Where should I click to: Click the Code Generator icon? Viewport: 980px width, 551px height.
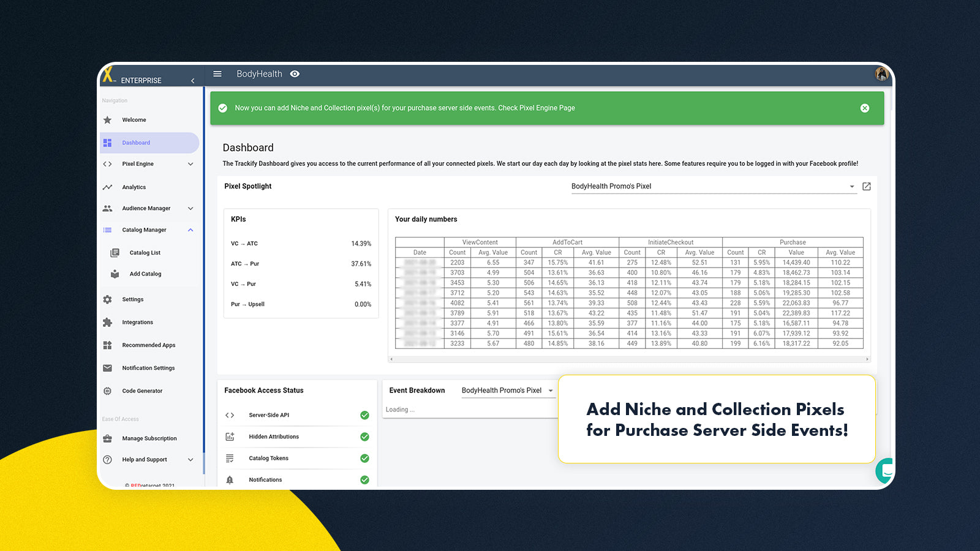point(108,391)
